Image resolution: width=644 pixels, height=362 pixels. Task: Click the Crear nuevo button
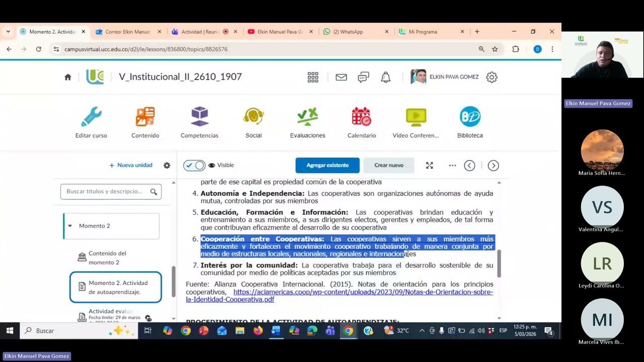389,165
